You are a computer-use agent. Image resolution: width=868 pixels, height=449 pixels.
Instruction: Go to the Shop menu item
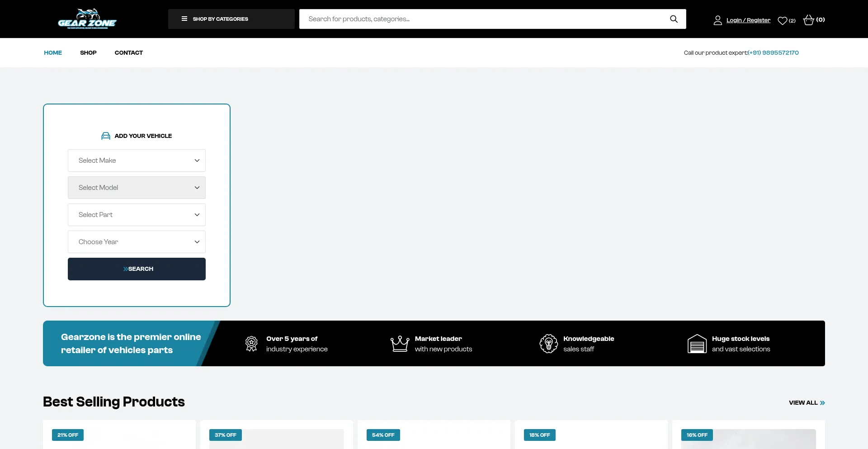click(x=88, y=53)
